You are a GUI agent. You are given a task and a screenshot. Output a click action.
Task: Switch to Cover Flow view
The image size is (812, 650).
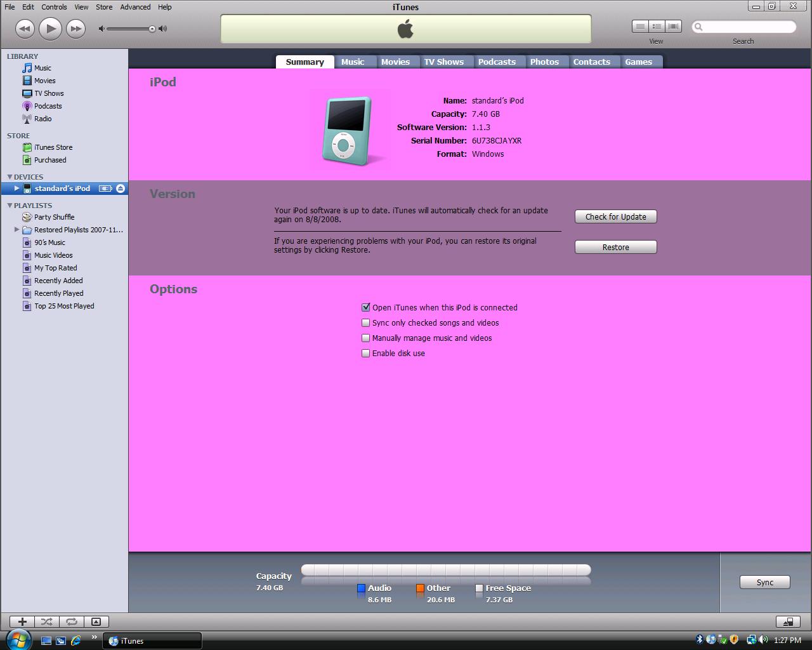673,27
